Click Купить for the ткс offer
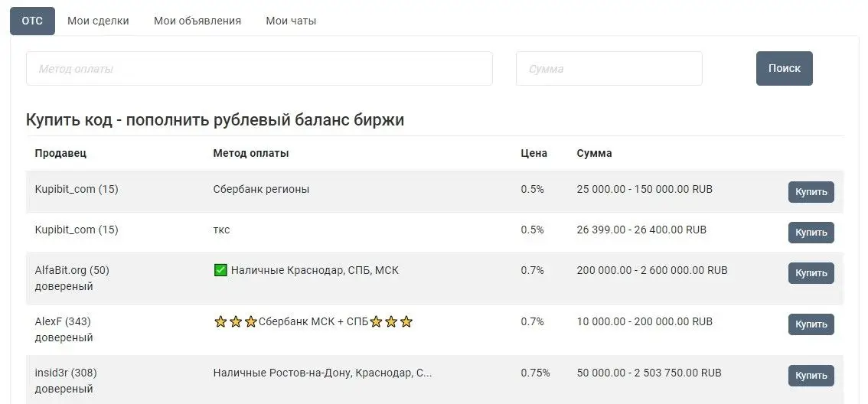Screen dimensions: 868x404 tap(811, 233)
